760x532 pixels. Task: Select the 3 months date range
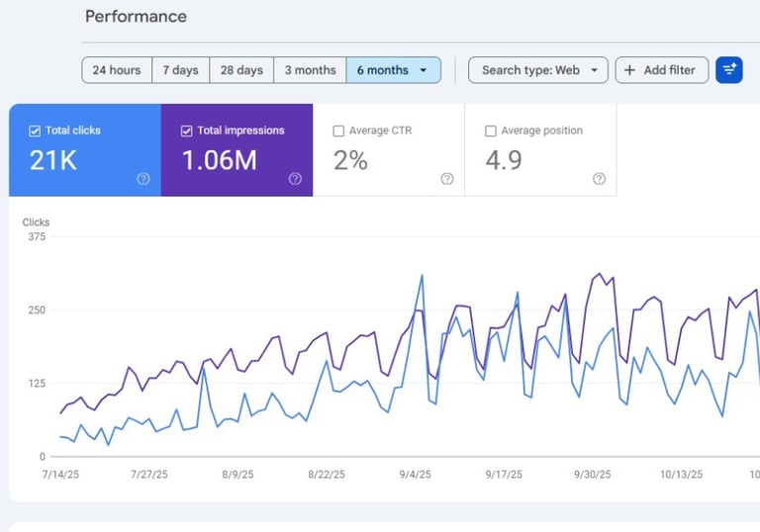310,70
